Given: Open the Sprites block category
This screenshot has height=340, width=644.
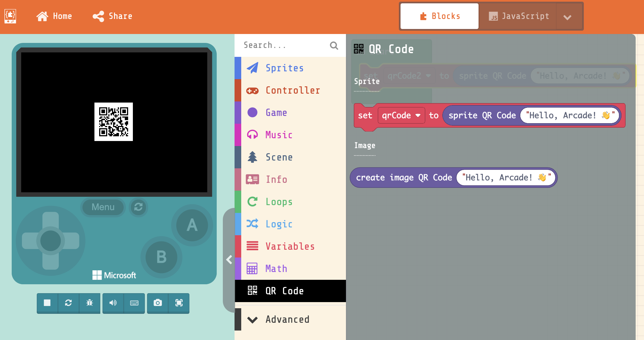Looking at the screenshot, I should pos(284,68).
